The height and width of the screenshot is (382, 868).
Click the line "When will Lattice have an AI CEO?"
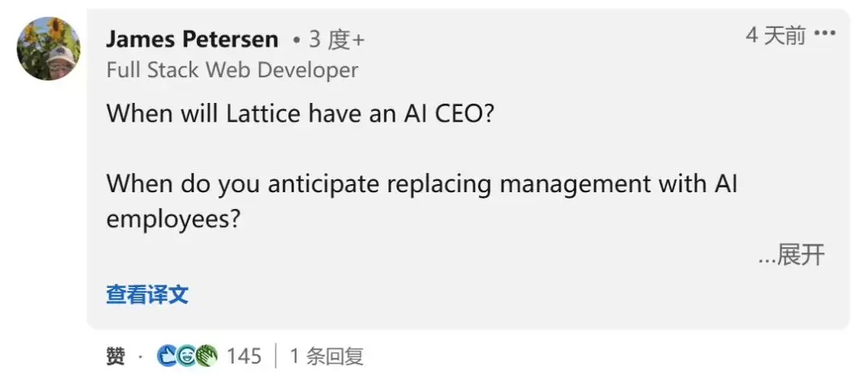300,113
